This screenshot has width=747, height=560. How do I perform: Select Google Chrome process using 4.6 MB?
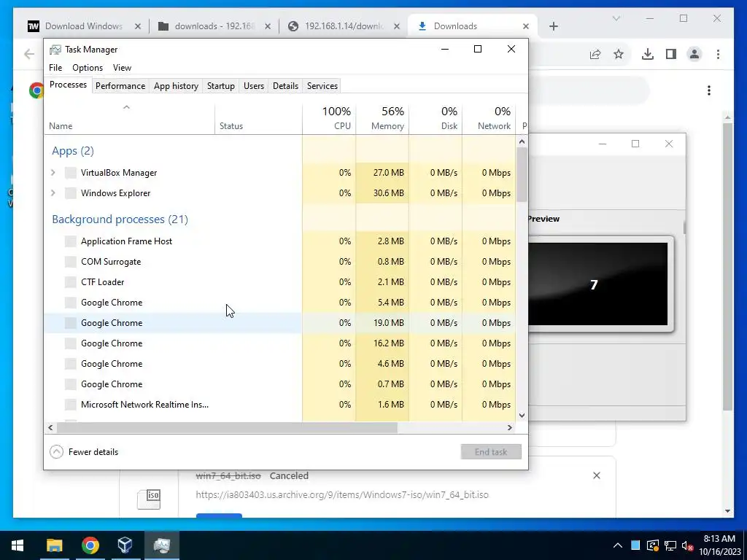[279, 364]
